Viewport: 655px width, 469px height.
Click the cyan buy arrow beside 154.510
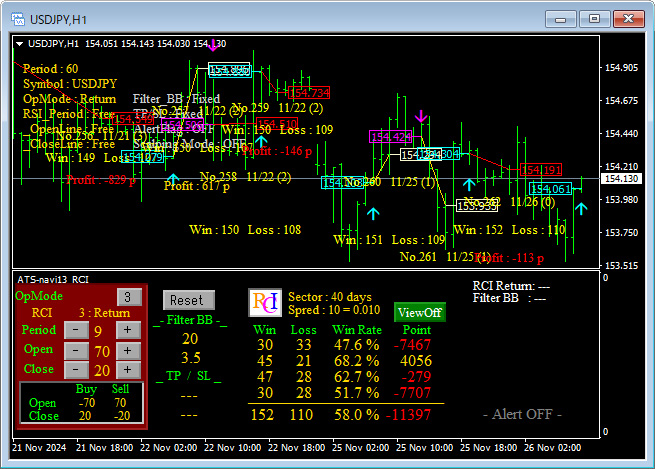261,141
